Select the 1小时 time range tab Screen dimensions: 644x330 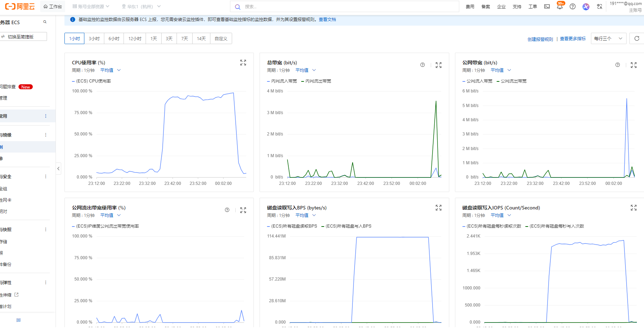point(74,38)
